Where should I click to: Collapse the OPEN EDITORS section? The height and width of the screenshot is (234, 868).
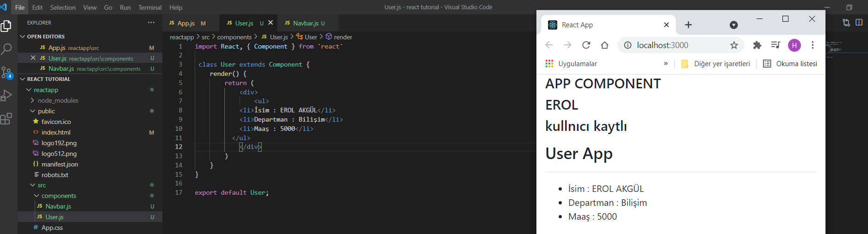[x=22, y=37]
